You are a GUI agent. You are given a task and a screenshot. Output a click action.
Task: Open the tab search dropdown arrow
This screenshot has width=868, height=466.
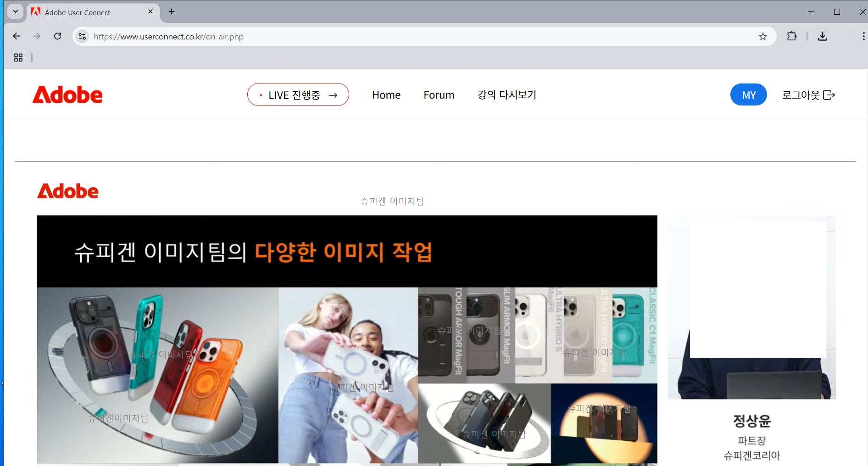click(16, 11)
